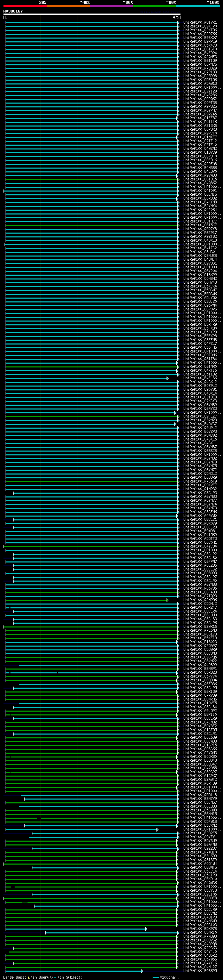
Task: Open the UniRef100_P46286 hit label
Action: click(x=200, y=95)
